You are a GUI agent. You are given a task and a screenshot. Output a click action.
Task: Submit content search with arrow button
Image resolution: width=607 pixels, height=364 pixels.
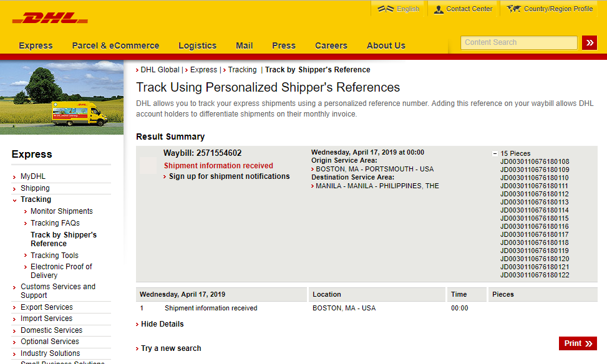(589, 42)
